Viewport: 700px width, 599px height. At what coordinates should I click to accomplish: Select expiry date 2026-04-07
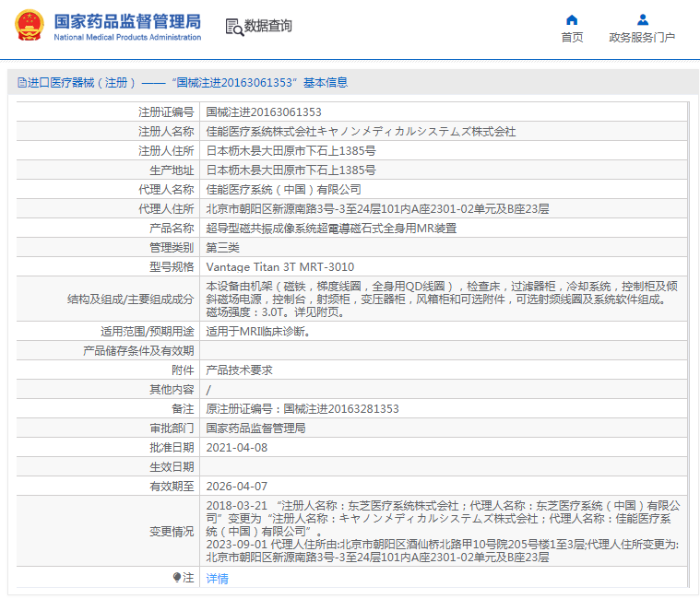tap(237, 487)
